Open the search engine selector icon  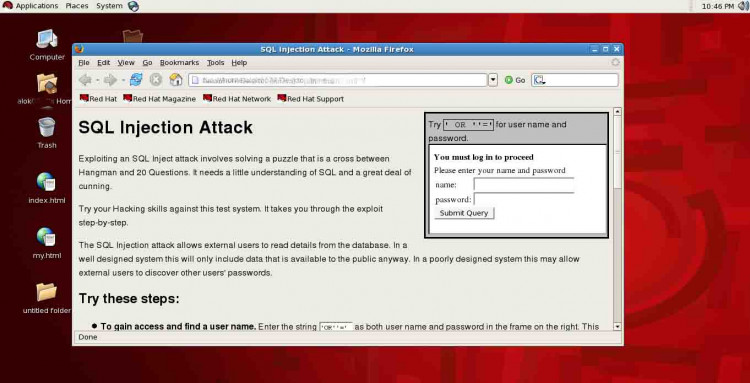click(x=539, y=80)
